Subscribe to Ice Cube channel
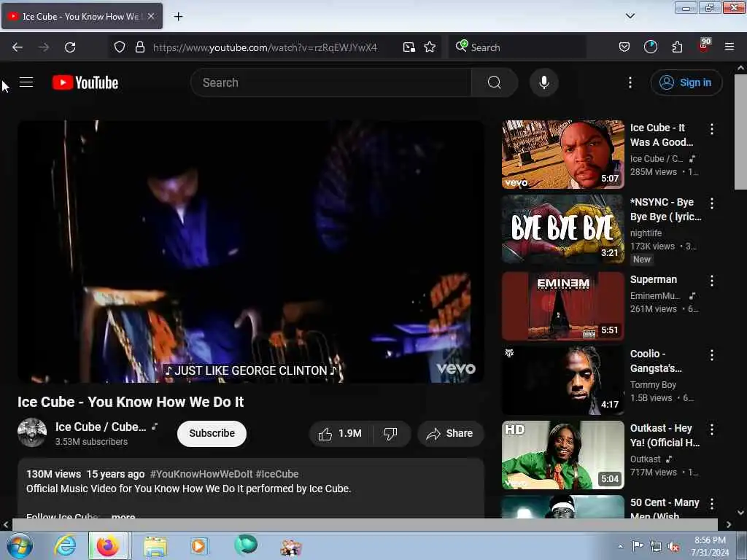This screenshot has width=747, height=560. (x=212, y=433)
